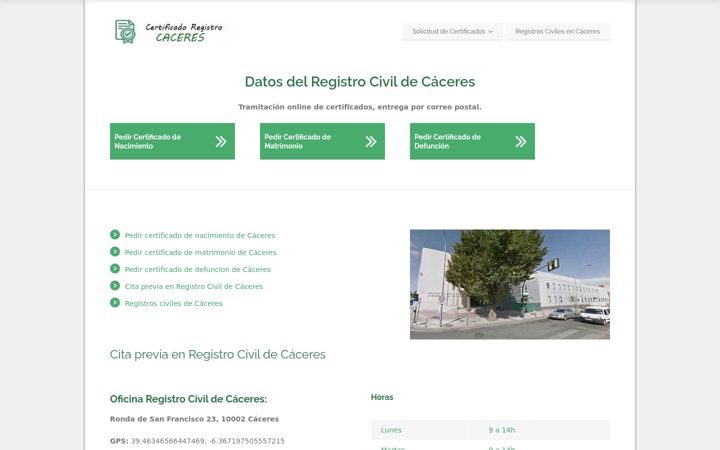
Task: Click the Certificado Registro Cáceres logo icon
Action: [x=125, y=31]
